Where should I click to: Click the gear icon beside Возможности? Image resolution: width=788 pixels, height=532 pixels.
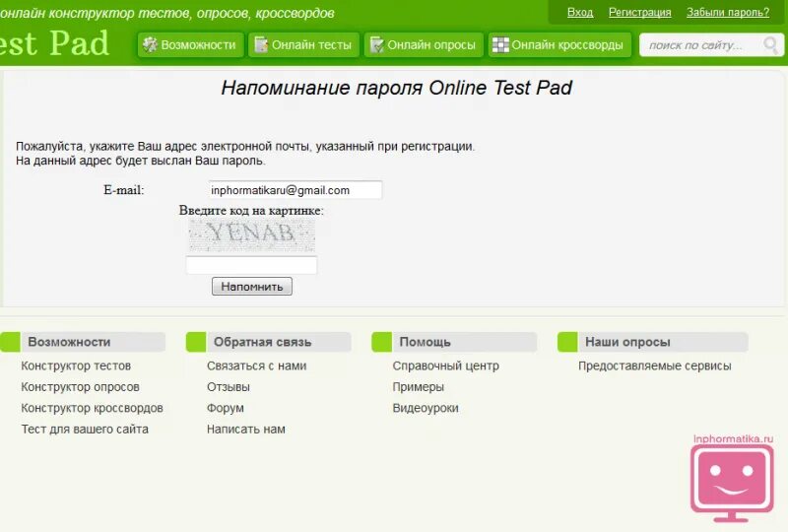point(150,44)
